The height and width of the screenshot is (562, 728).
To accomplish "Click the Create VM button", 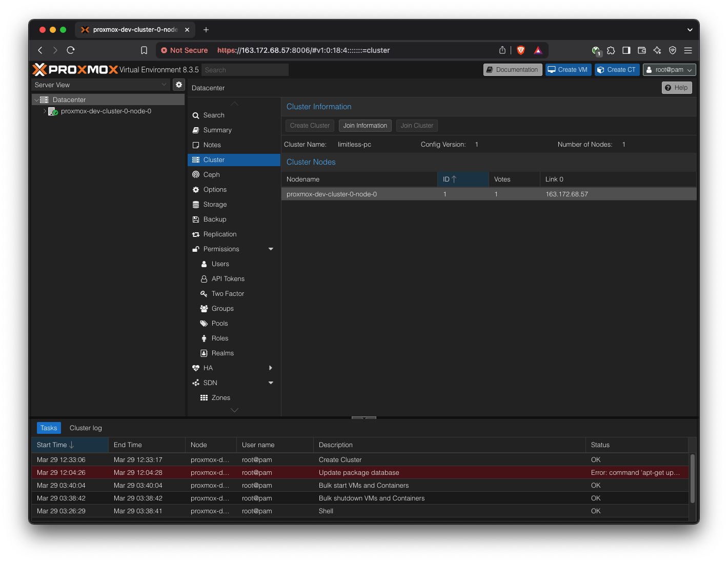I will (x=568, y=70).
